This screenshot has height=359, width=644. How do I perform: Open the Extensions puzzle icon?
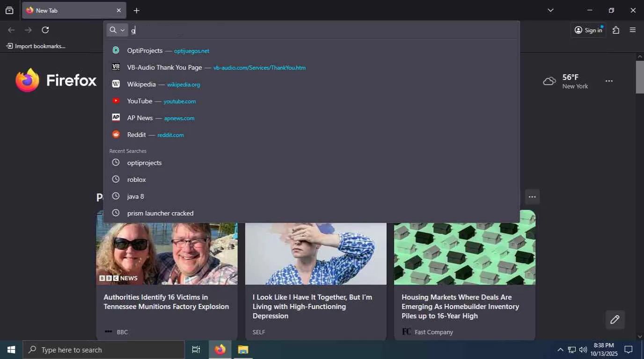(x=616, y=30)
